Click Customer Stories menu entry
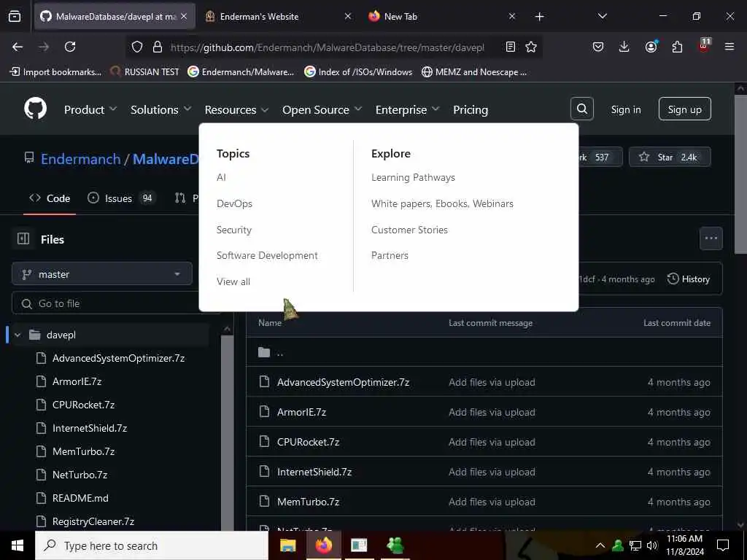The image size is (747, 560). (409, 230)
